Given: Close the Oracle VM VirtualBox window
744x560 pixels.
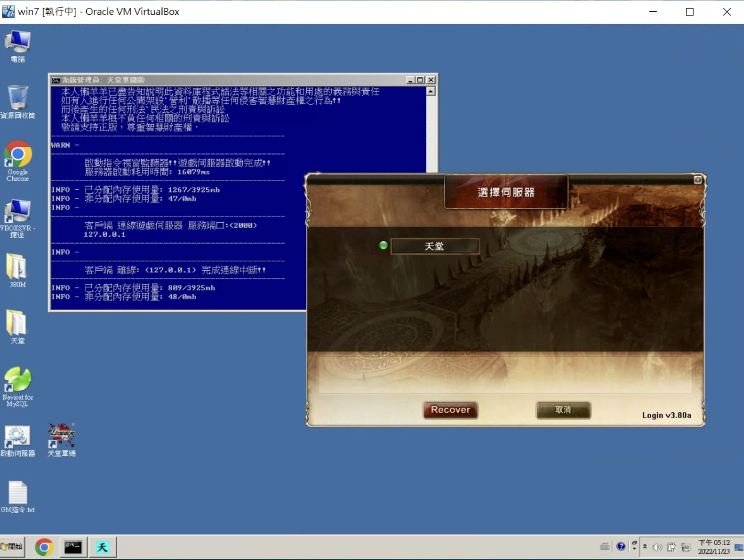Looking at the screenshot, I should 727,12.
